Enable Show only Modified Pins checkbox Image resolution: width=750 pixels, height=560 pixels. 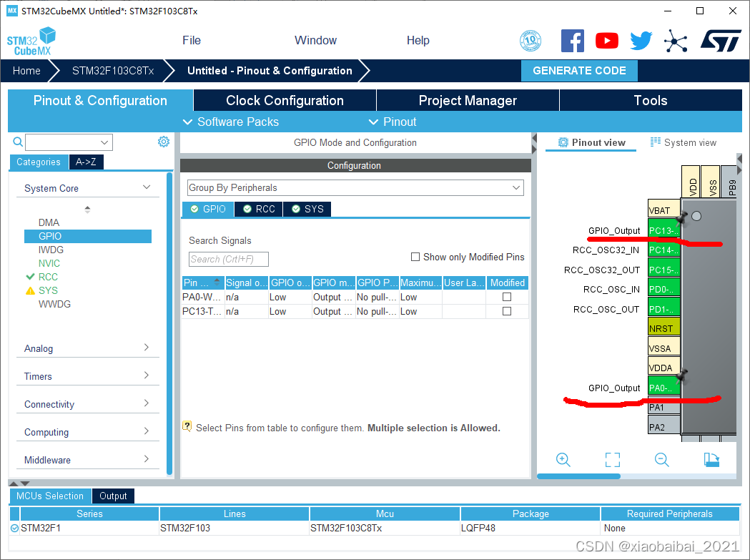415,257
